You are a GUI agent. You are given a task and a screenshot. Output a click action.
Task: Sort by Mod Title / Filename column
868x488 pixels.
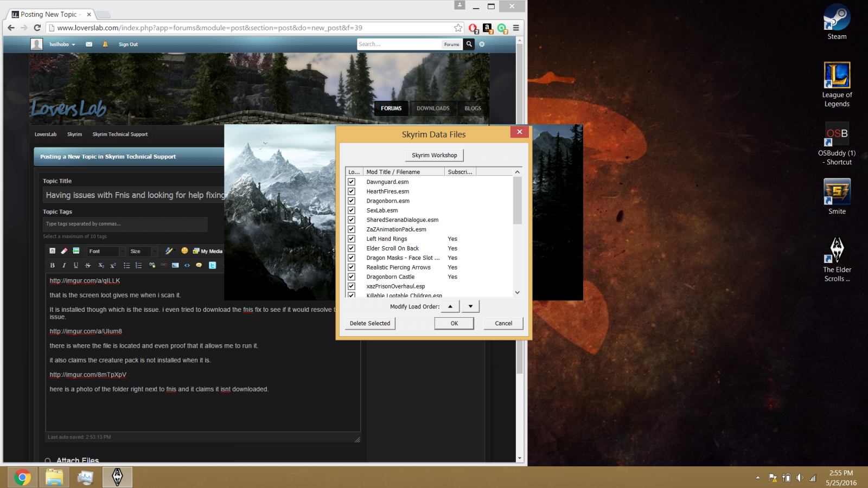[404, 172]
